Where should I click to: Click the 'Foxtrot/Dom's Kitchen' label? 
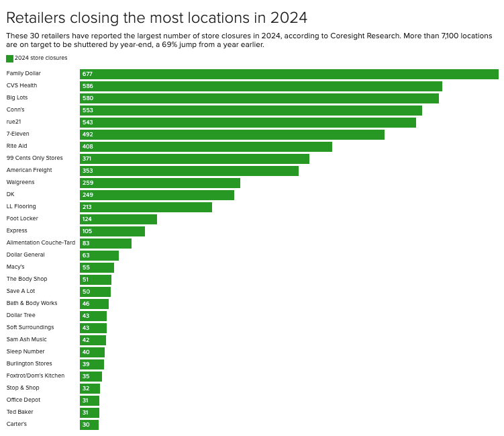tap(36, 376)
